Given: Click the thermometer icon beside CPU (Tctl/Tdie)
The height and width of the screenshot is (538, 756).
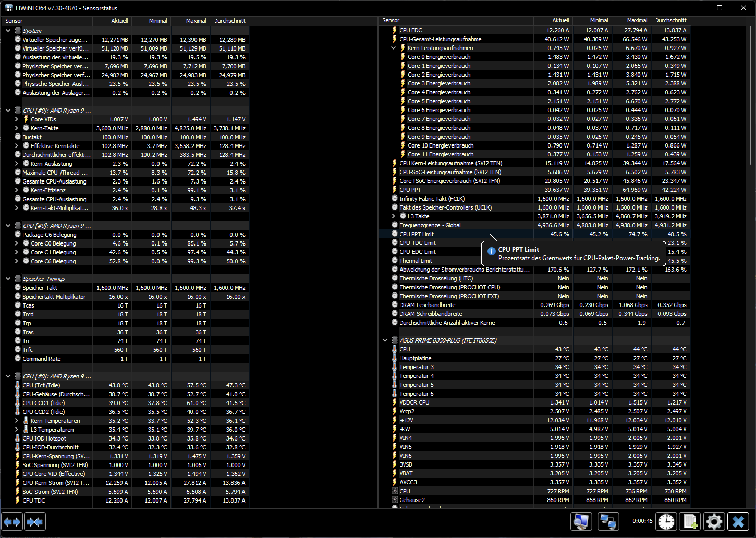Looking at the screenshot, I should click(x=18, y=385).
